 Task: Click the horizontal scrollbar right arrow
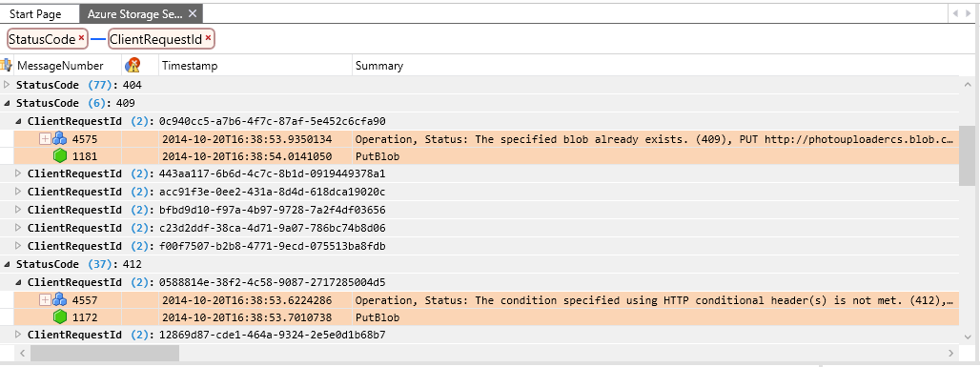coord(951,354)
